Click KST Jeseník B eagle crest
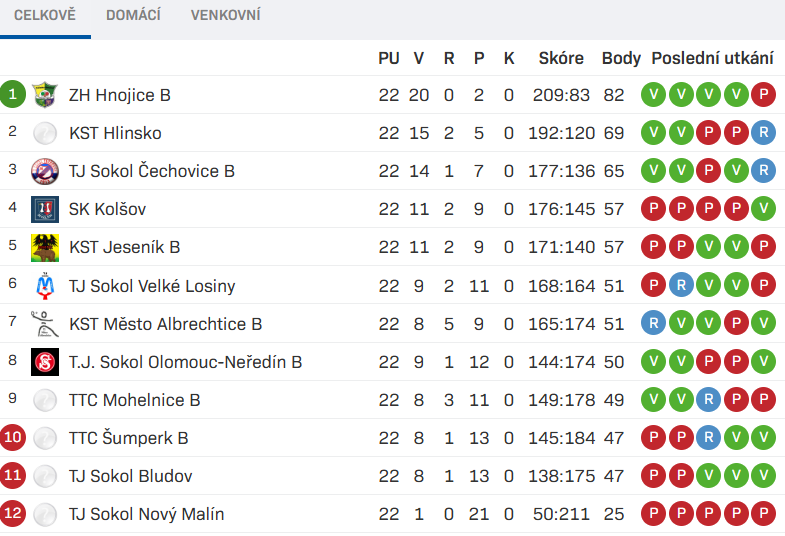785x536 pixels. coord(45,247)
